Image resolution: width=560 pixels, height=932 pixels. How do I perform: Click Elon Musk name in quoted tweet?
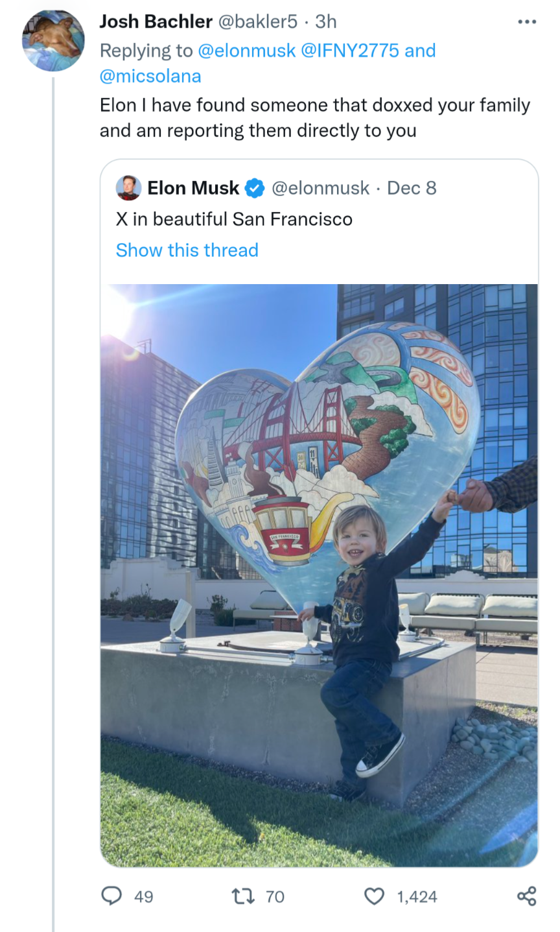[x=193, y=188]
